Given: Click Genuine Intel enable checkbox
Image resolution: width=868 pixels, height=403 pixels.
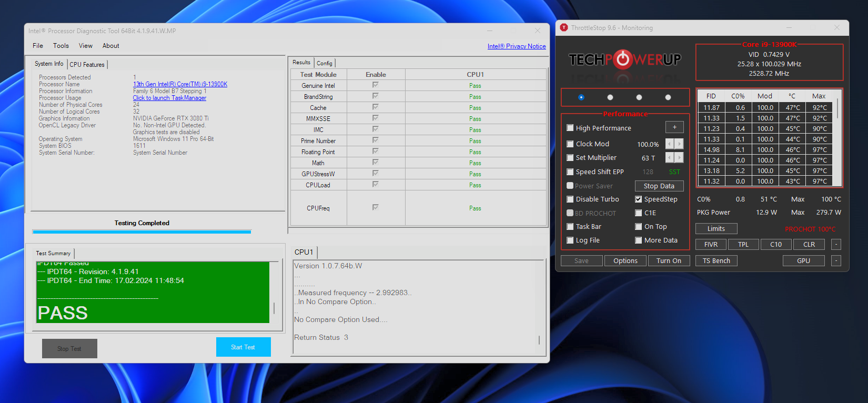Looking at the screenshot, I should point(375,85).
